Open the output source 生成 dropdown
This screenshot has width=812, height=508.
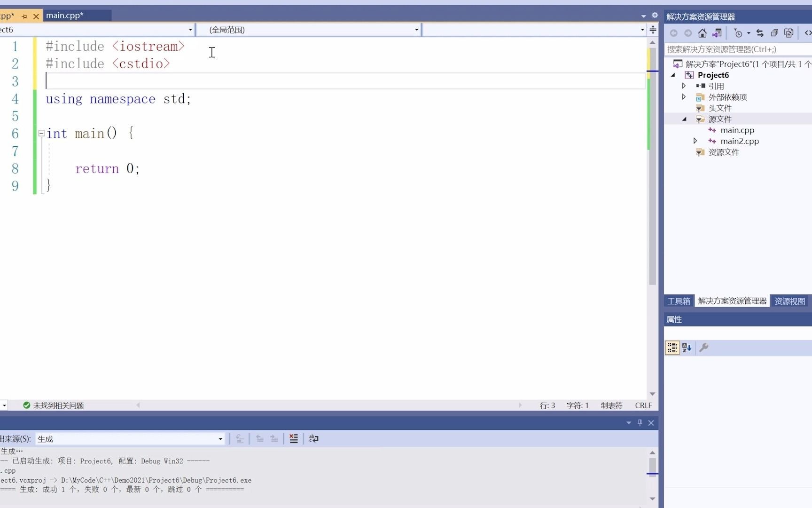(130, 439)
